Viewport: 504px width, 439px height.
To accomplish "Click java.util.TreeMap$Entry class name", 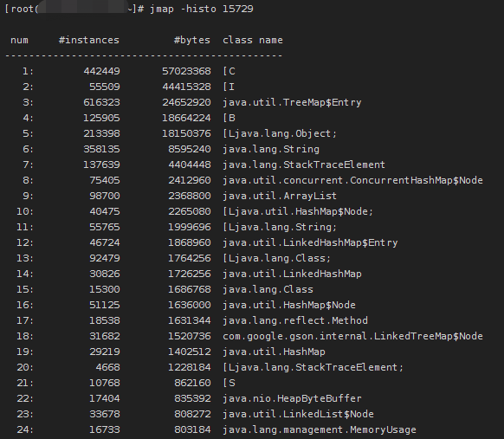I will 292,102.
